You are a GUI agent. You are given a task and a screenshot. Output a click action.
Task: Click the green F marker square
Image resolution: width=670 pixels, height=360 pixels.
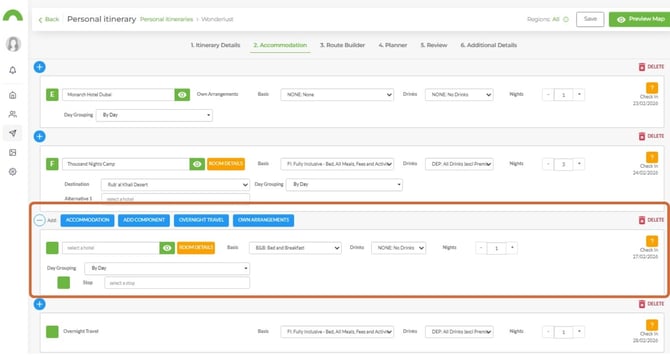coord(52,164)
